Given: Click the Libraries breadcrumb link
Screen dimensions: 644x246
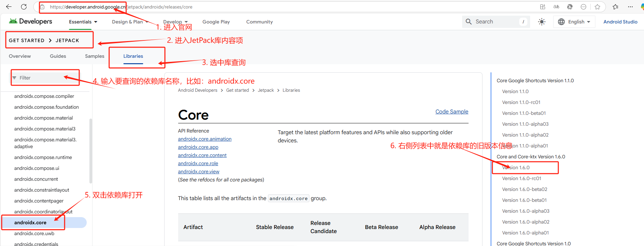Looking at the screenshot, I should pos(291,90).
